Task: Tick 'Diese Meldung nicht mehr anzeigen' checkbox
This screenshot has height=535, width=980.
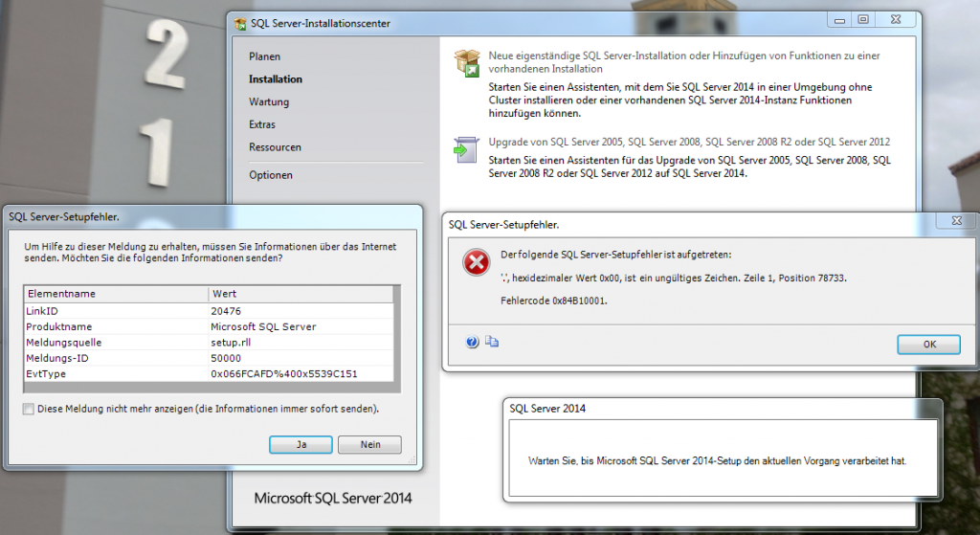Action: click(28, 409)
